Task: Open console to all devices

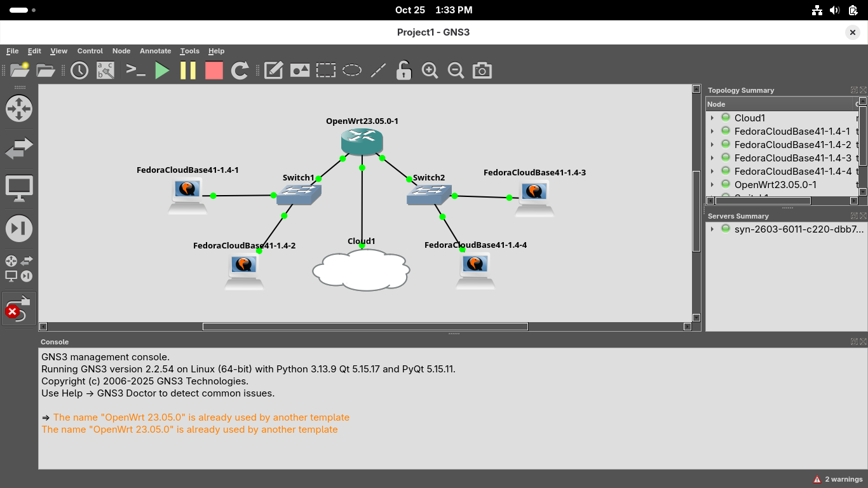Action: click(136, 71)
